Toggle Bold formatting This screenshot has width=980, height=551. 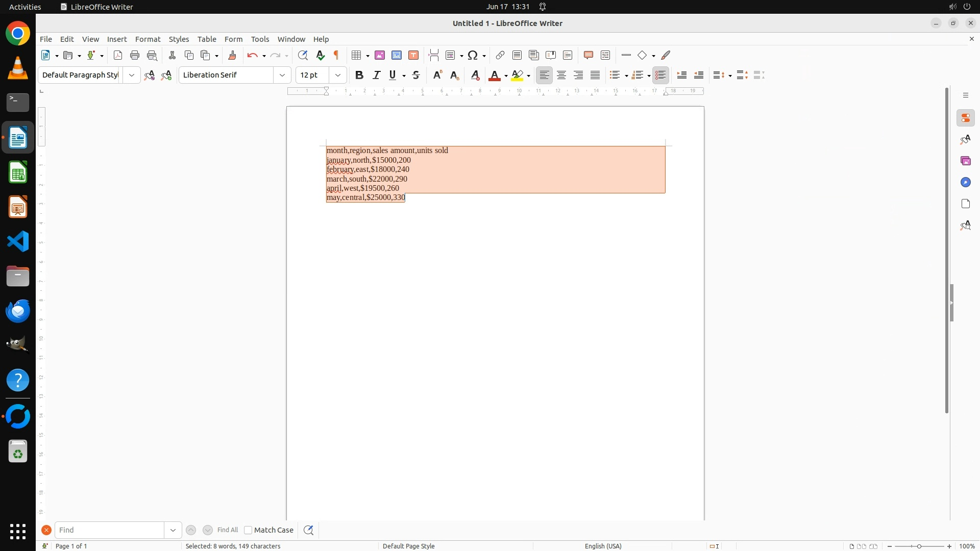tap(359, 75)
